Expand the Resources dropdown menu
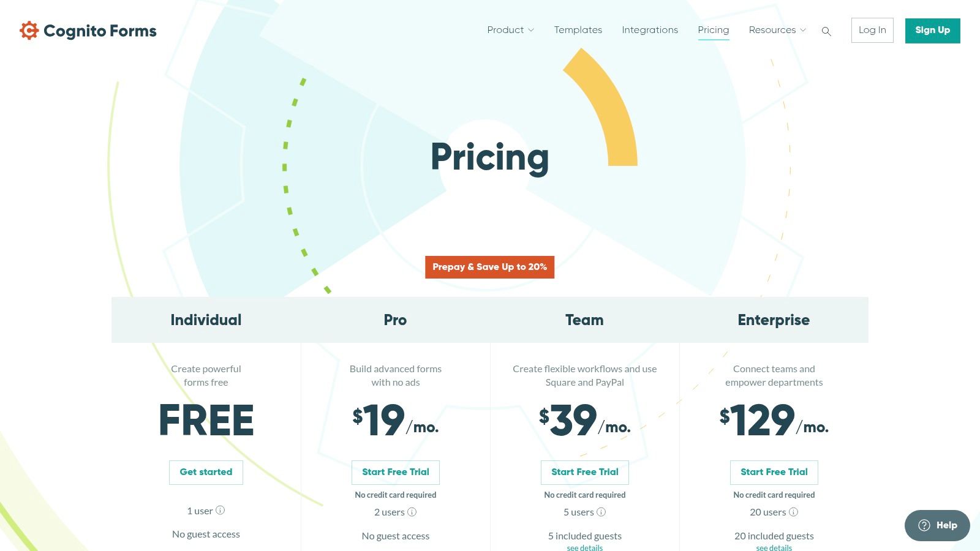Screen dimensions: 980x551 click(777, 30)
